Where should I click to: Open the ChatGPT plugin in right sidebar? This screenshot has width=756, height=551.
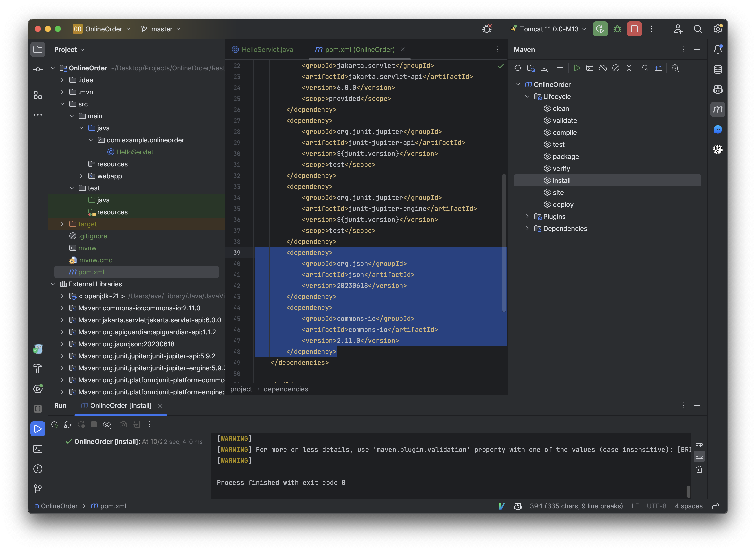click(x=718, y=150)
